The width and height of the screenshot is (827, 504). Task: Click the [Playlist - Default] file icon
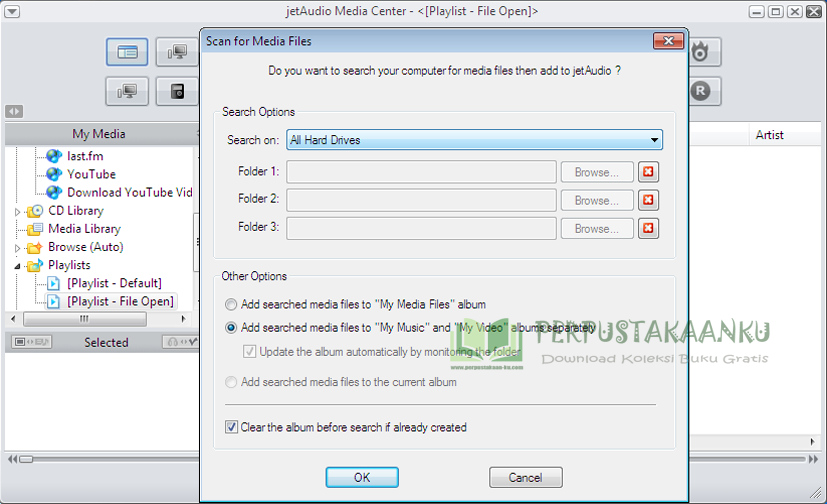coord(54,283)
